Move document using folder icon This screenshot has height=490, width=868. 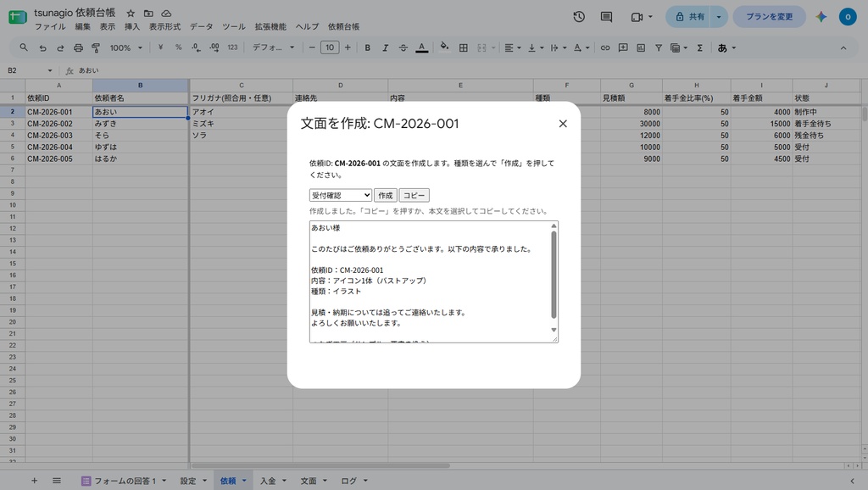tap(148, 14)
